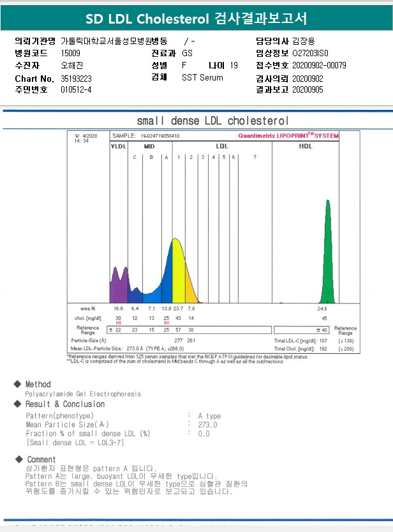This screenshot has width=393, height=532.
Task: Click the Quantimetrix LIPOPRINT SYSTEM label
Action: pyautogui.click(x=288, y=135)
